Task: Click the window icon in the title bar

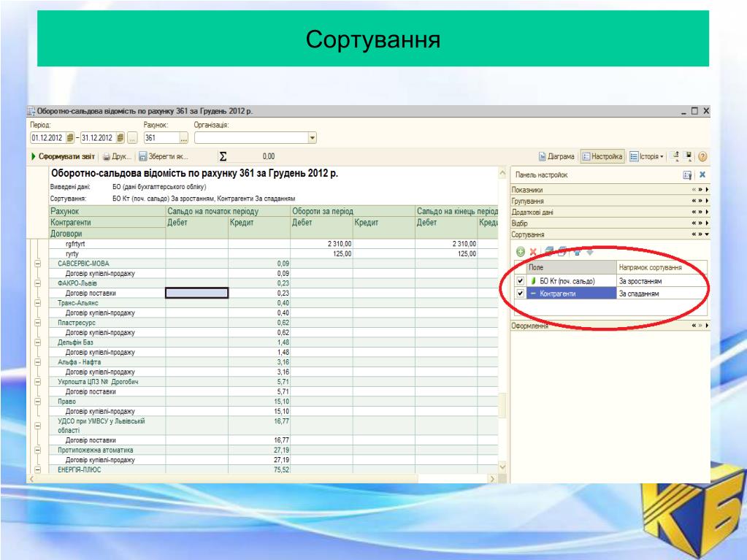Action: pos(31,112)
